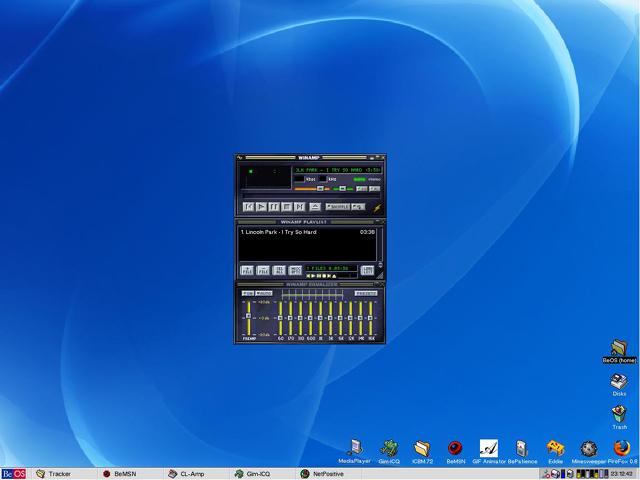
Task: Select the Lincoln Park - I Try So Hard track
Action: coord(307,232)
